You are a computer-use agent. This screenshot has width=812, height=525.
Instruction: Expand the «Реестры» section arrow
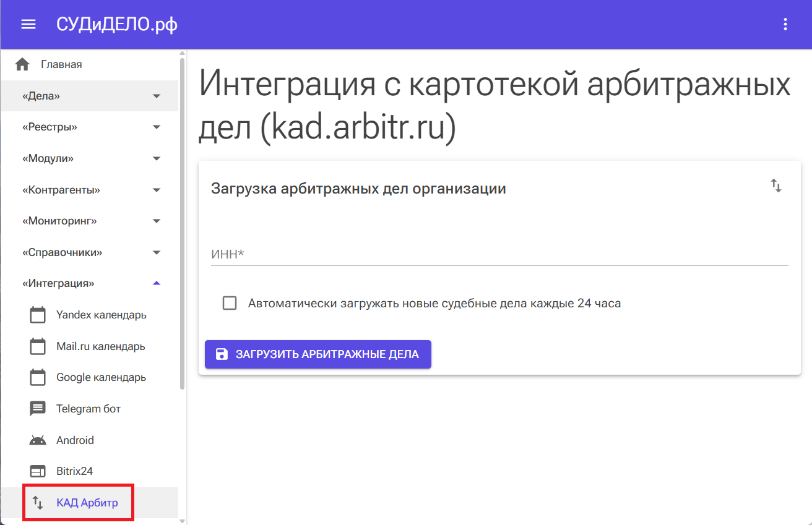click(157, 127)
